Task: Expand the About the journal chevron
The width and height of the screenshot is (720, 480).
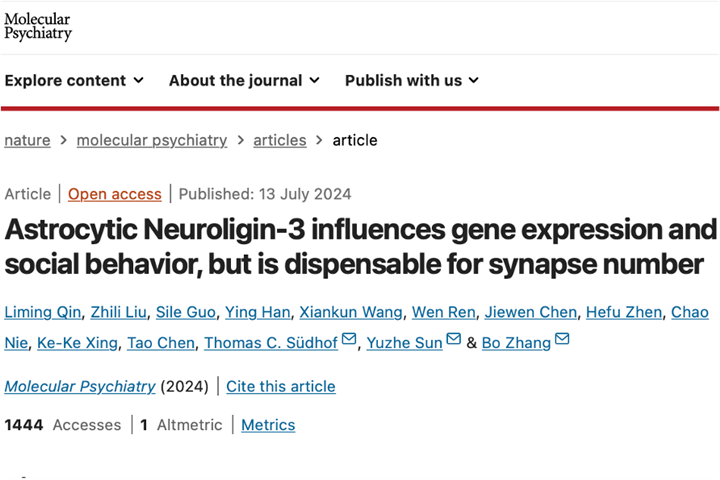Action: point(315,80)
